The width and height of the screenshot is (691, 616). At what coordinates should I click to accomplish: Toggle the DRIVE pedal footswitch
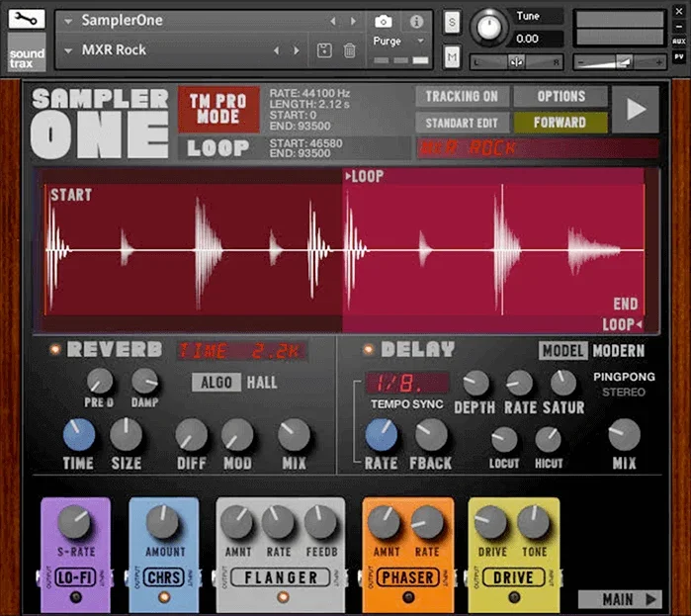(514, 597)
